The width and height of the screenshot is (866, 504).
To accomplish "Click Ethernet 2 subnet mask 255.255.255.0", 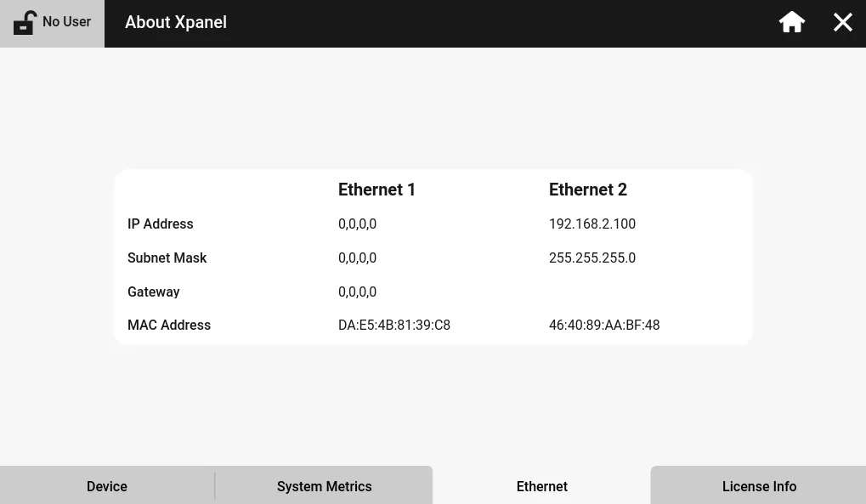I will click(591, 258).
